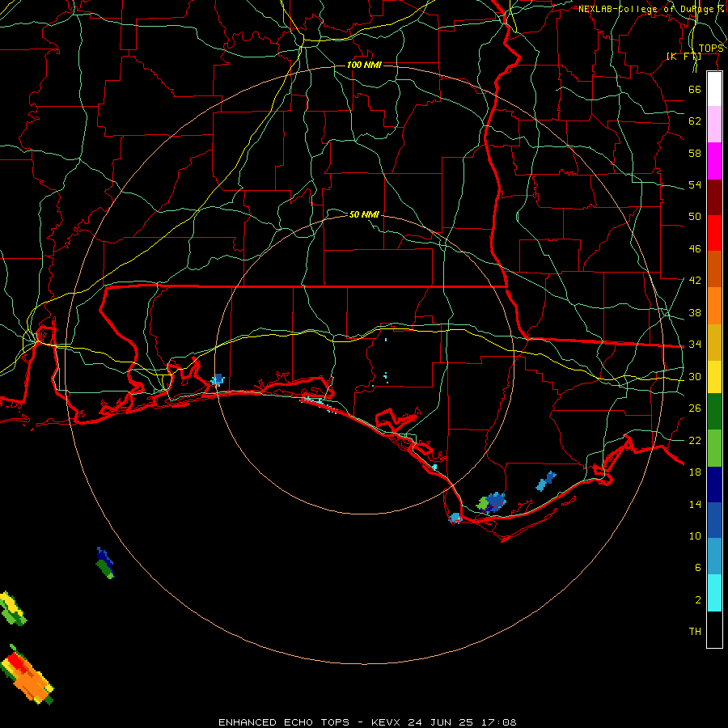Click the "38" scale label
Screen dimensions: 728x728
[695, 312]
